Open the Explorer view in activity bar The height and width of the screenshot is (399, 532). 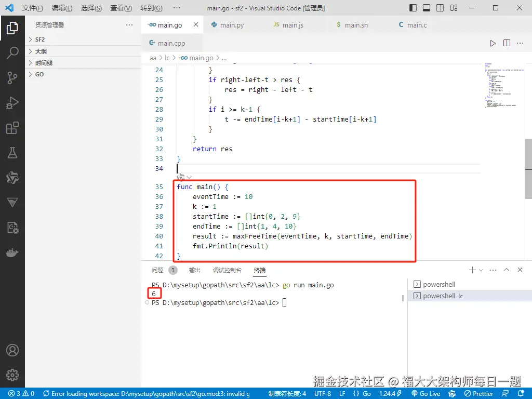click(12, 28)
